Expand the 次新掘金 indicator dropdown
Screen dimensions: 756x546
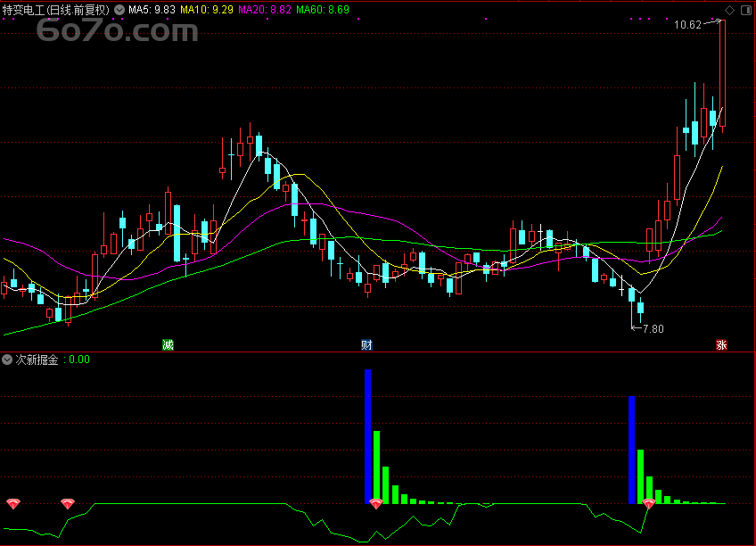[7, 360]
